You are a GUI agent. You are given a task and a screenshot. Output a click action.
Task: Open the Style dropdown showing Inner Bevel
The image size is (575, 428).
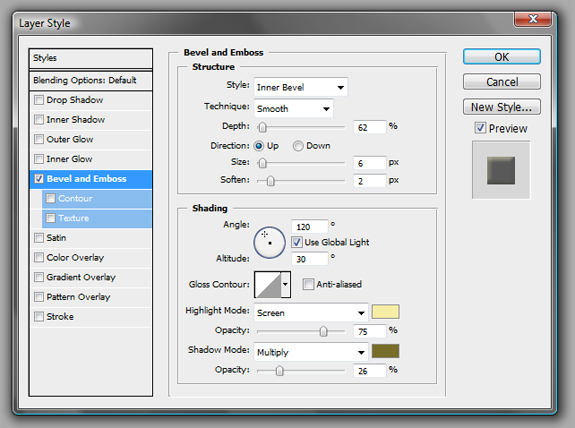click(301, 87)
